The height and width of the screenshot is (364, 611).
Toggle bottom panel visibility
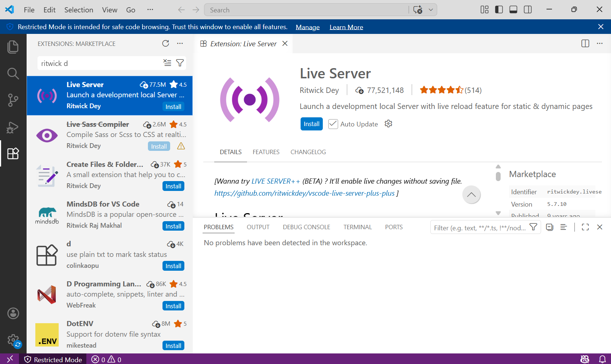click(513, 9)
